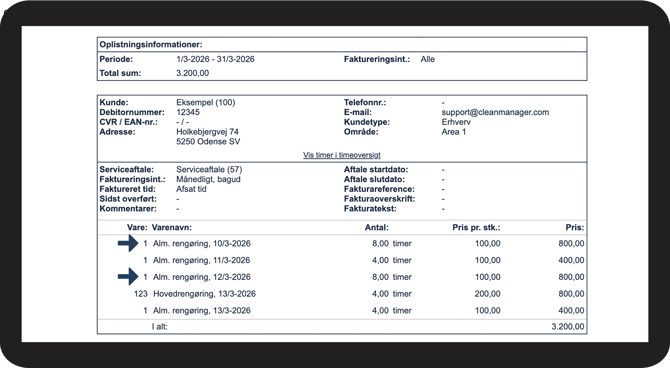Click 'Kommentarer:' label

[x=128, y=209]
